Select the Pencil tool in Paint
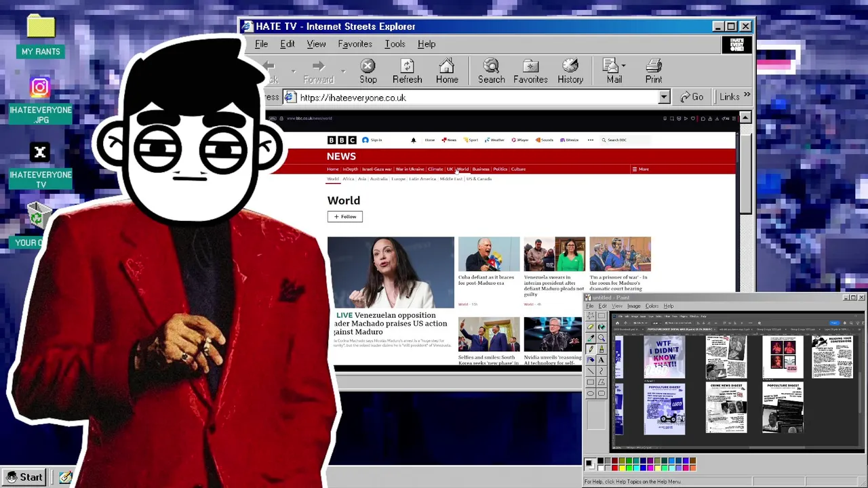Viewport: 868px width, 488px height. pyautogui.click(x=591, y=349)
